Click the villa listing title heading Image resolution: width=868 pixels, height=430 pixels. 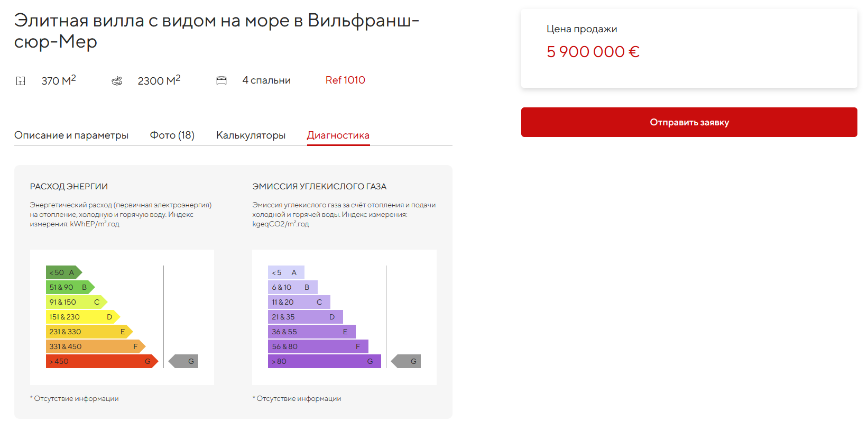click(x=217, y=31)
